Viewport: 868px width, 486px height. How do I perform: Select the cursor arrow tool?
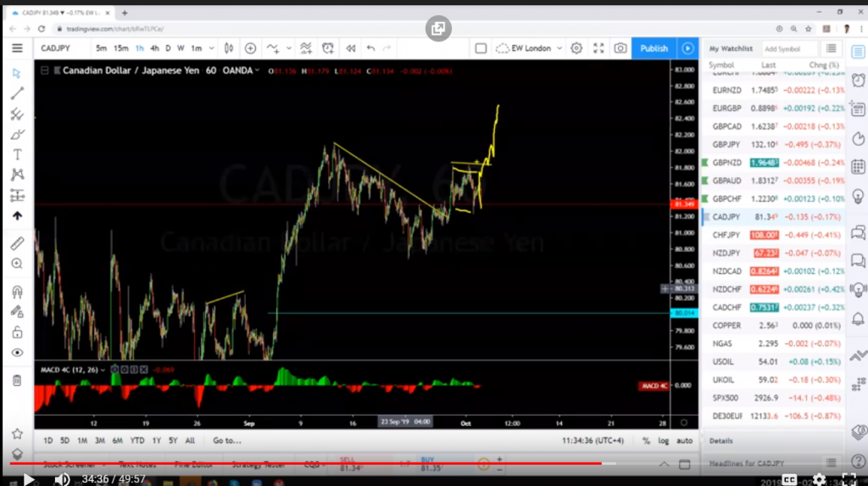[x=17, y=74]
